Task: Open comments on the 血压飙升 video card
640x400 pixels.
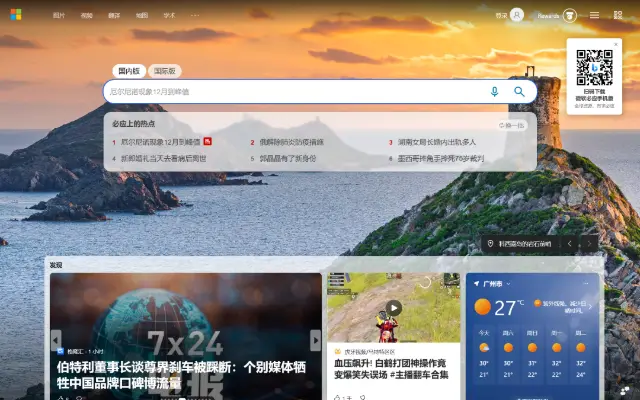Action: point(362,397)
